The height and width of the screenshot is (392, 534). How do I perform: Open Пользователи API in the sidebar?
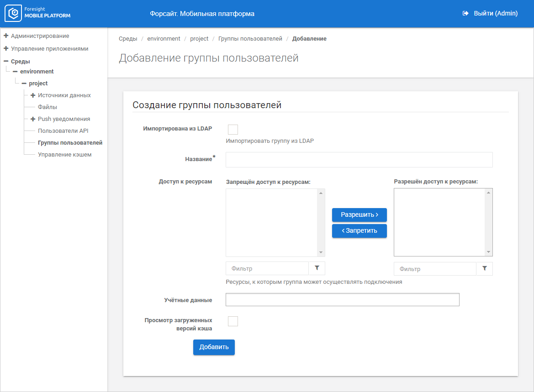(x=63, y=131)
